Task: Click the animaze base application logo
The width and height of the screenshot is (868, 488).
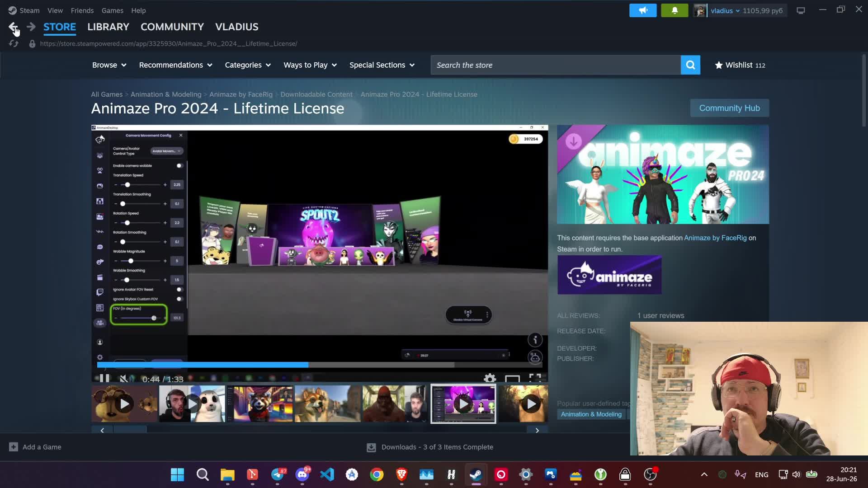Action: (x=609, y=275)
